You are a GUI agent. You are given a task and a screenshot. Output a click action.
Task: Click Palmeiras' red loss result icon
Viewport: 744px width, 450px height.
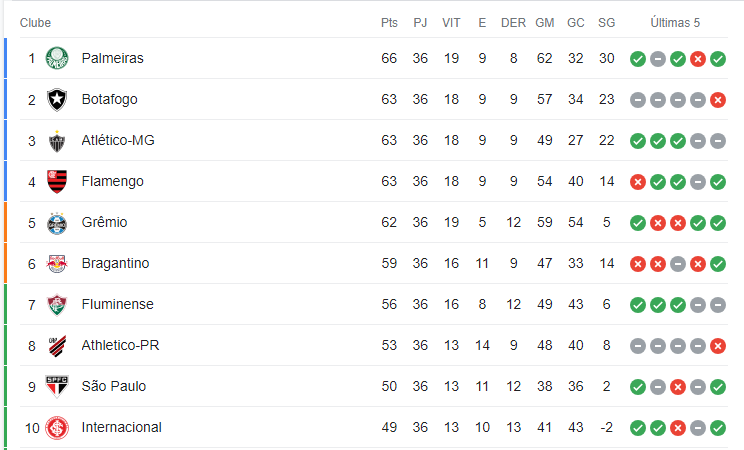(x=698, y=59)
